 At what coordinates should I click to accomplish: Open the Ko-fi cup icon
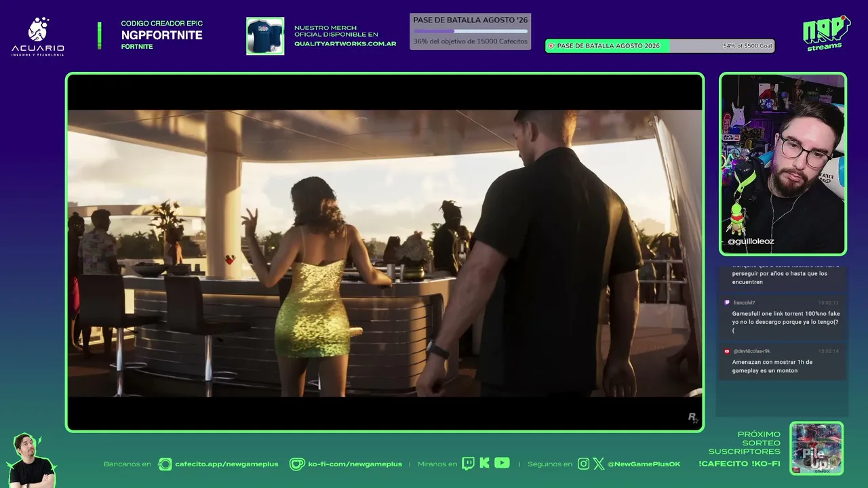[x=297, y=464]
